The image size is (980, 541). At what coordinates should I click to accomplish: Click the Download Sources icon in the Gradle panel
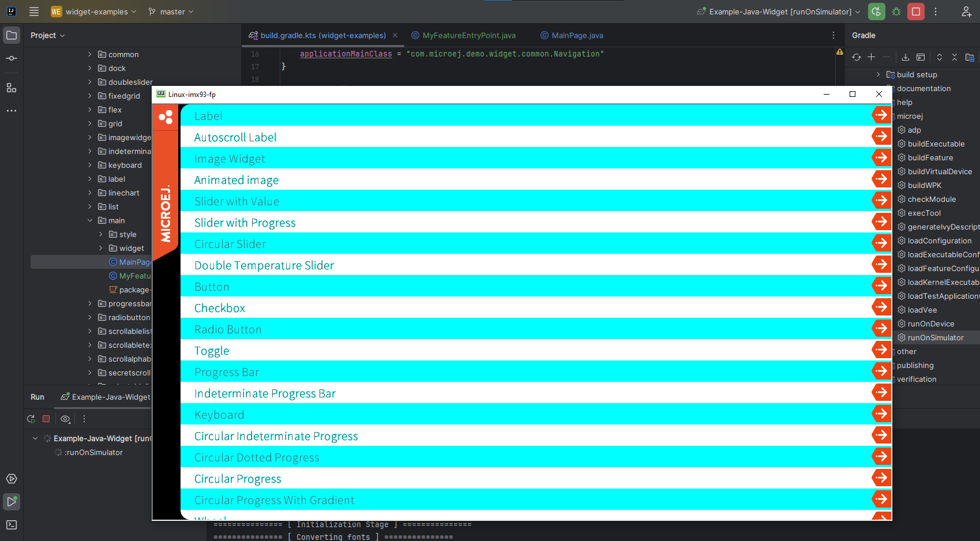point(905,57)
